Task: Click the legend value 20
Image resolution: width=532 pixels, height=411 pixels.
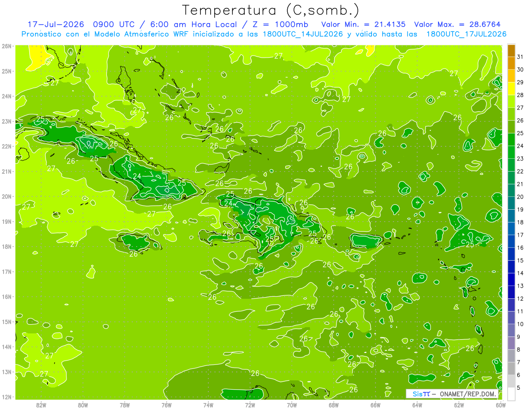Action: click(520, 197)
